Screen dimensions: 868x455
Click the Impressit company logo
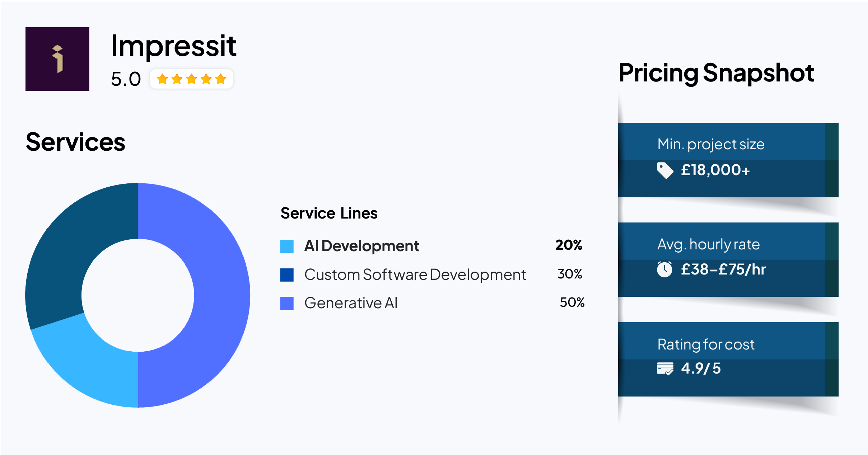tap(57, 59)
